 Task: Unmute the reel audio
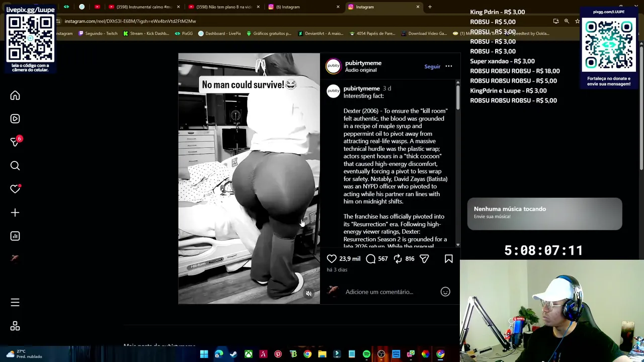pos(309,294)
